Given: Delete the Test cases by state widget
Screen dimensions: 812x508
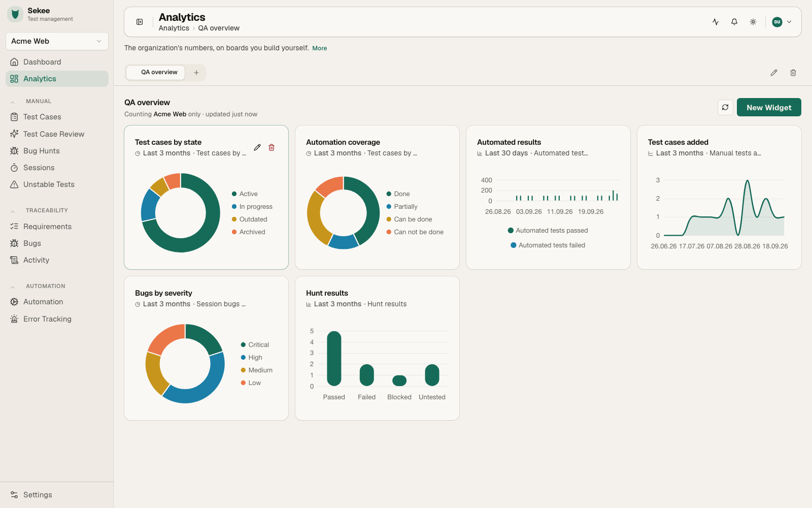Looking at the screenshot, I should tap(272, 147).
